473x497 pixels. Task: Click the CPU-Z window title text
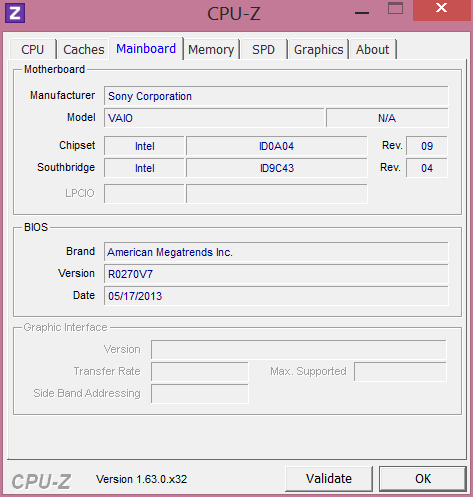click(234, 13)
